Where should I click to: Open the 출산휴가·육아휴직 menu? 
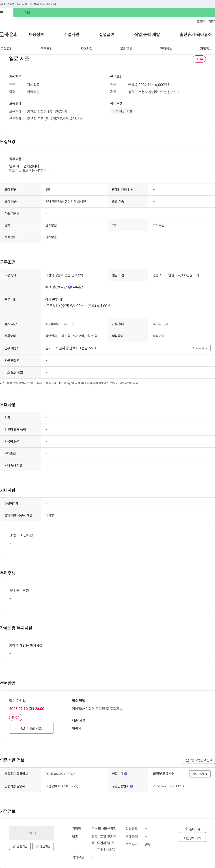pos(196,34)
